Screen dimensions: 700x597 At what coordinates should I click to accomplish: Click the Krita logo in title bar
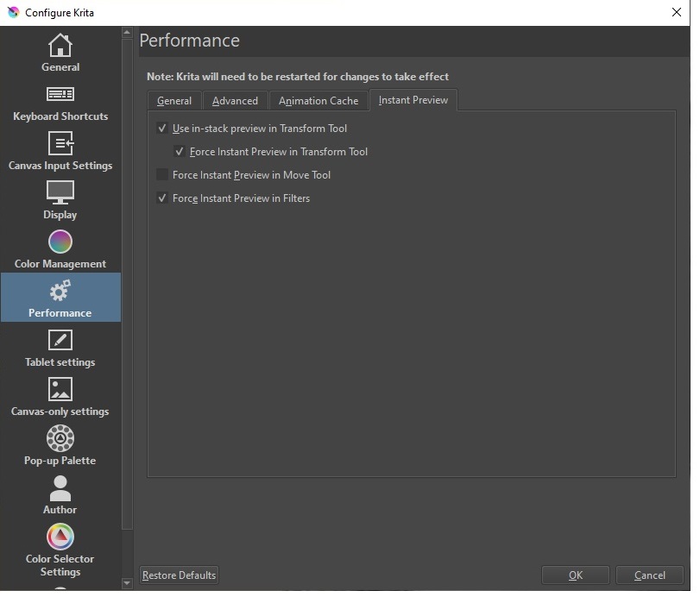point(14,12)
